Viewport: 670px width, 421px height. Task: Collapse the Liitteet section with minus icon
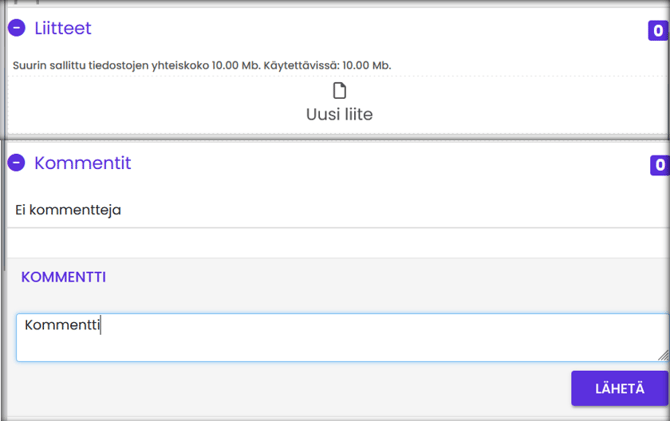(16, 29)
